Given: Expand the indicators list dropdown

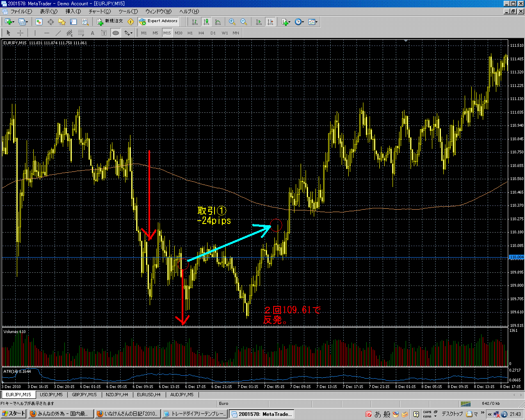Looking at the screenshot, I should pos(286,22).
